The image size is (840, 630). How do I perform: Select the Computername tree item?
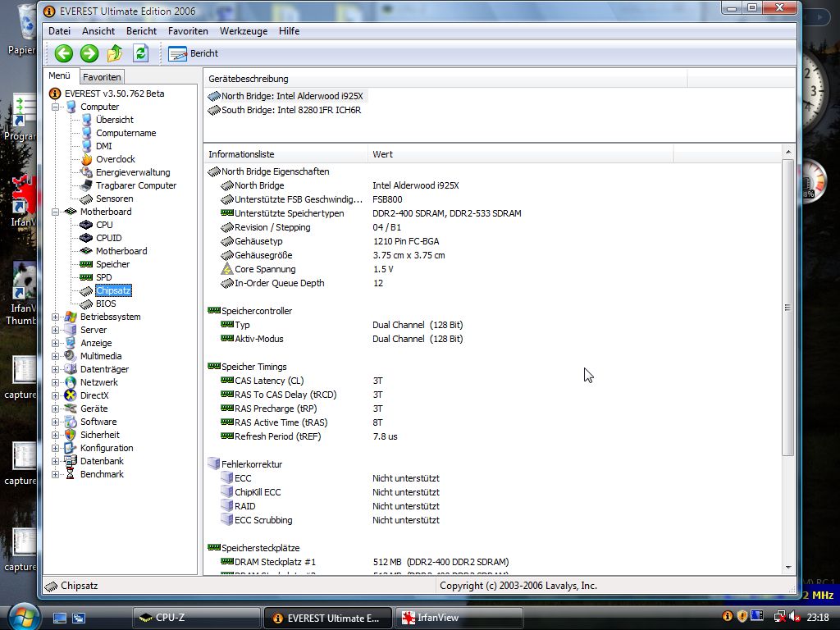[x=126, y=133]
